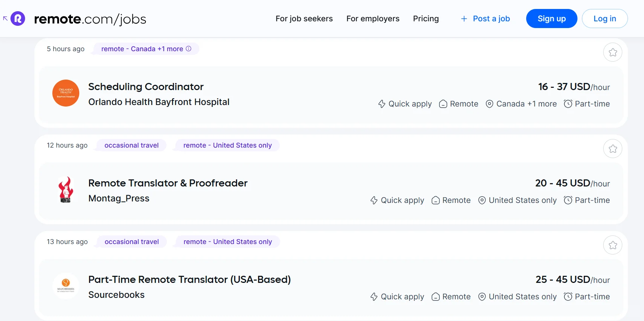Star the Remote Translator & Proofreader job
The width and height of the screenshot is (644, 321).
click(x=613, y=149)
